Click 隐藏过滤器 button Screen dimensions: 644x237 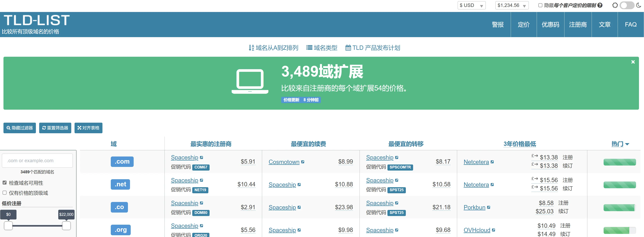(19, 128)
